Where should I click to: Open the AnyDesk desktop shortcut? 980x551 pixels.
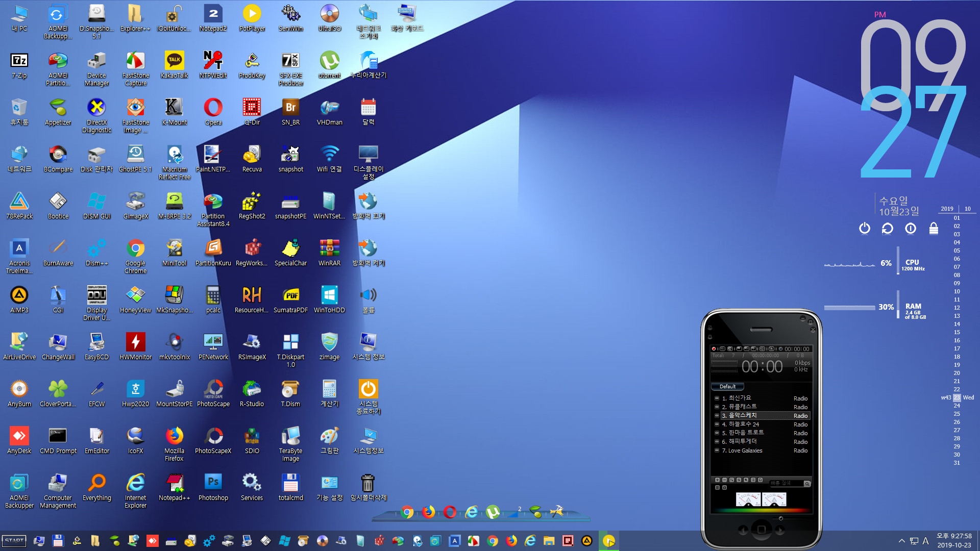19,441
